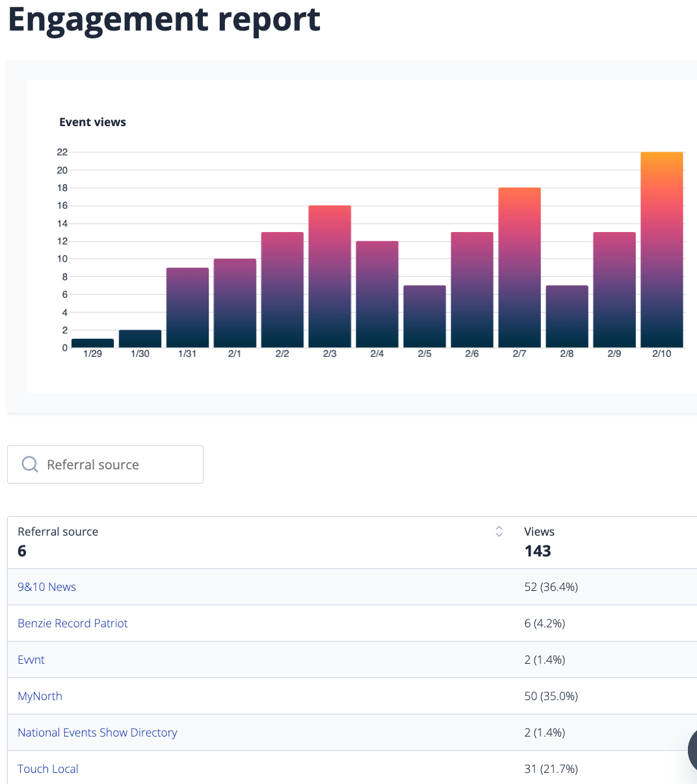Screen dimensions: 697x784
Task: Open the Touch Local referral link
Action: click(x=48, y=769)
